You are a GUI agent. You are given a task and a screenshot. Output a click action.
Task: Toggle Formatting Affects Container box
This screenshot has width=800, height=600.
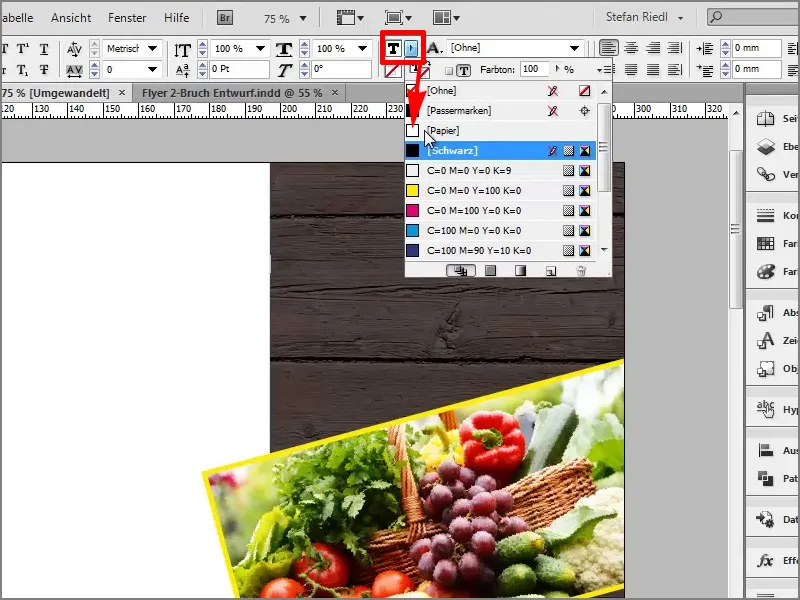[x=449, y=71]
